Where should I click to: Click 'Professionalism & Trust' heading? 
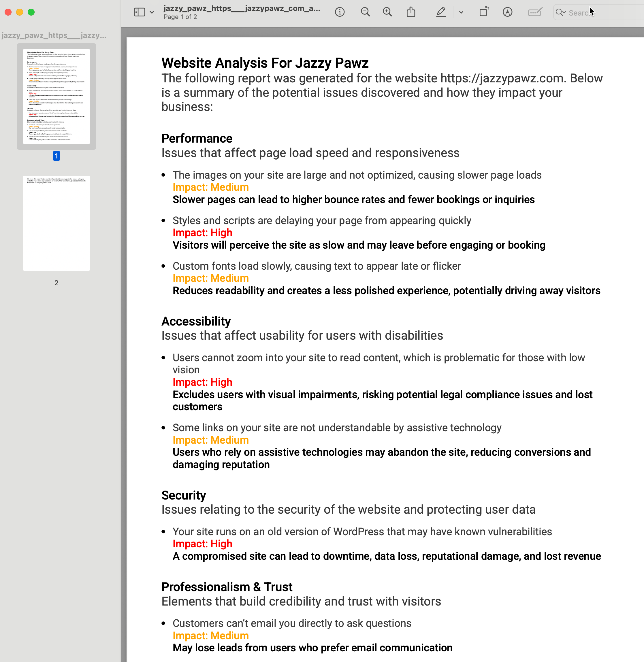coord(227,587)
